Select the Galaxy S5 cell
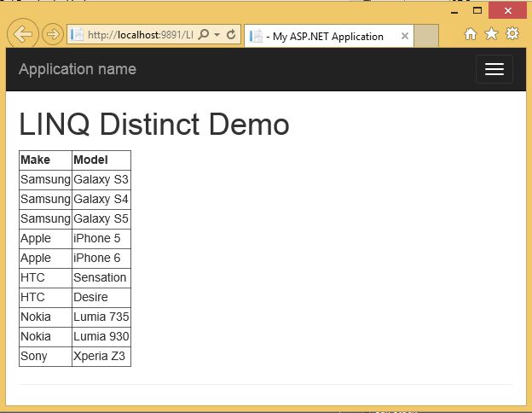This screenshot has width=532, height=413. coord(101,219)
